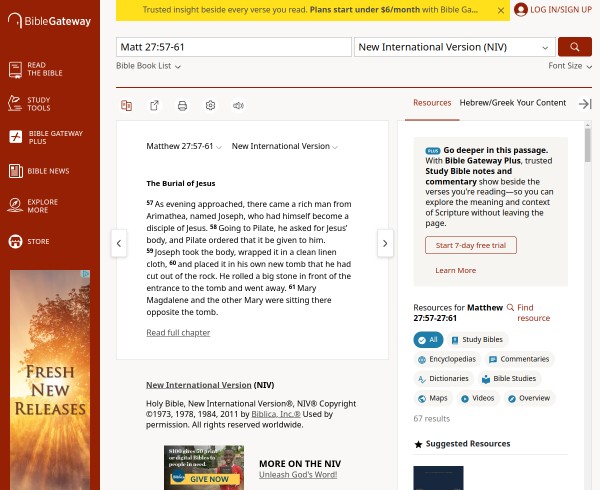Select the All resources filter
The image size is (600, 490).
coord(428,340)
